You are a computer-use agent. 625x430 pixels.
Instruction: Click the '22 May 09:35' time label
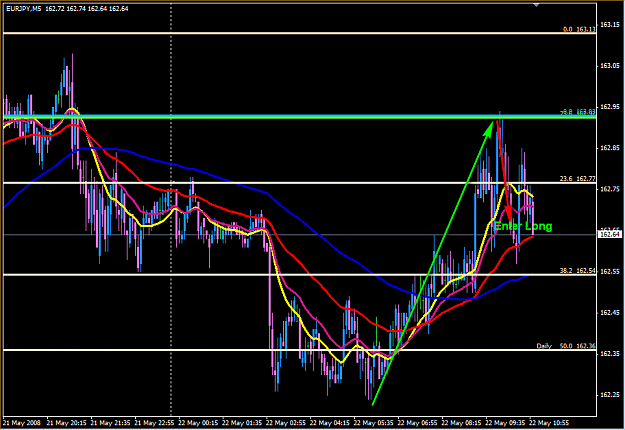505,422
